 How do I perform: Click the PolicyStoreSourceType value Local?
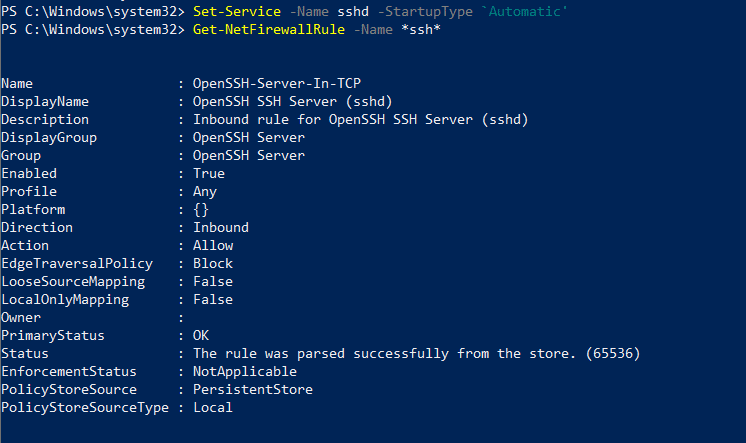point(213,408)
